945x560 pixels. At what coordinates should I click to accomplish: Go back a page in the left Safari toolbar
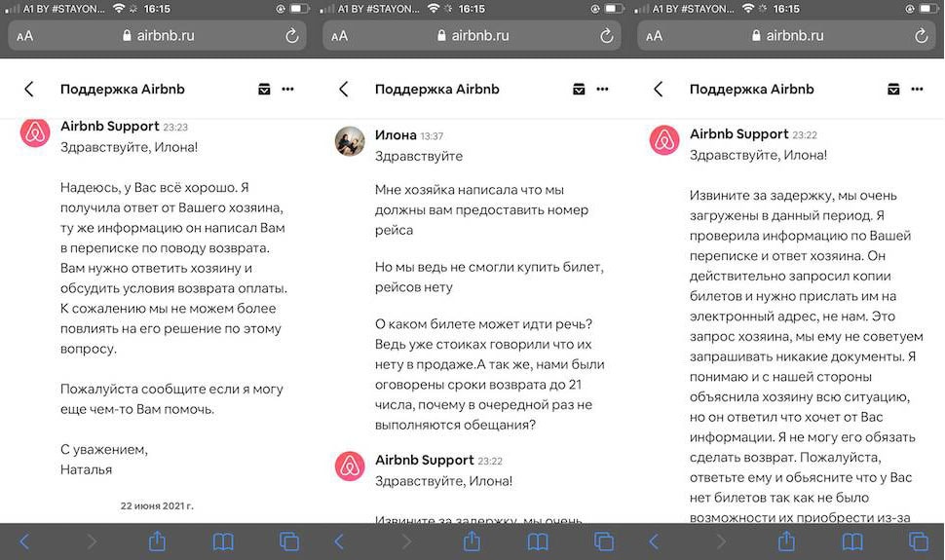24,541
